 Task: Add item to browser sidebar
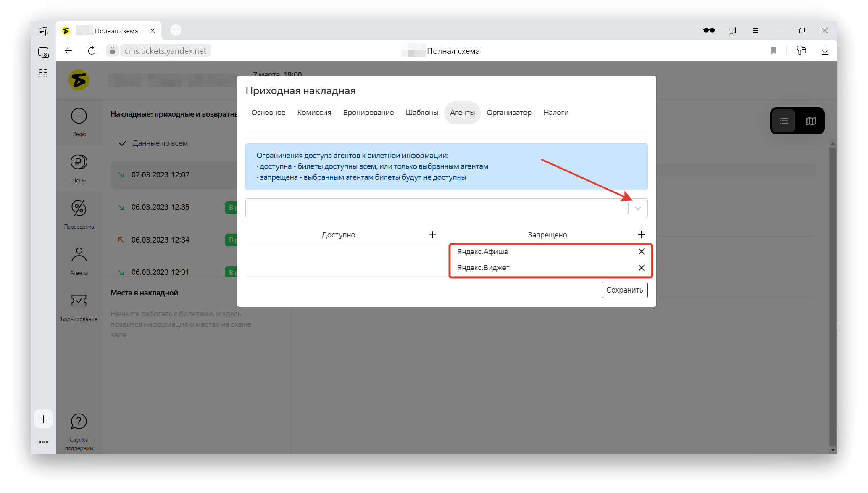tap(43, 419)
